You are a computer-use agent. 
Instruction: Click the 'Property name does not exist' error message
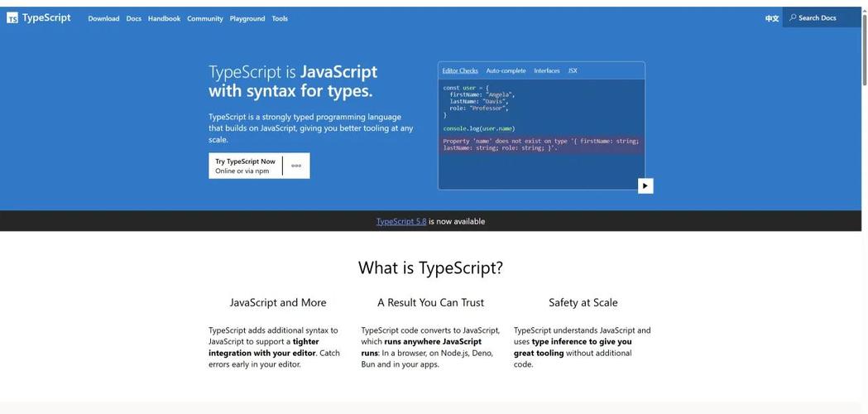541,145
